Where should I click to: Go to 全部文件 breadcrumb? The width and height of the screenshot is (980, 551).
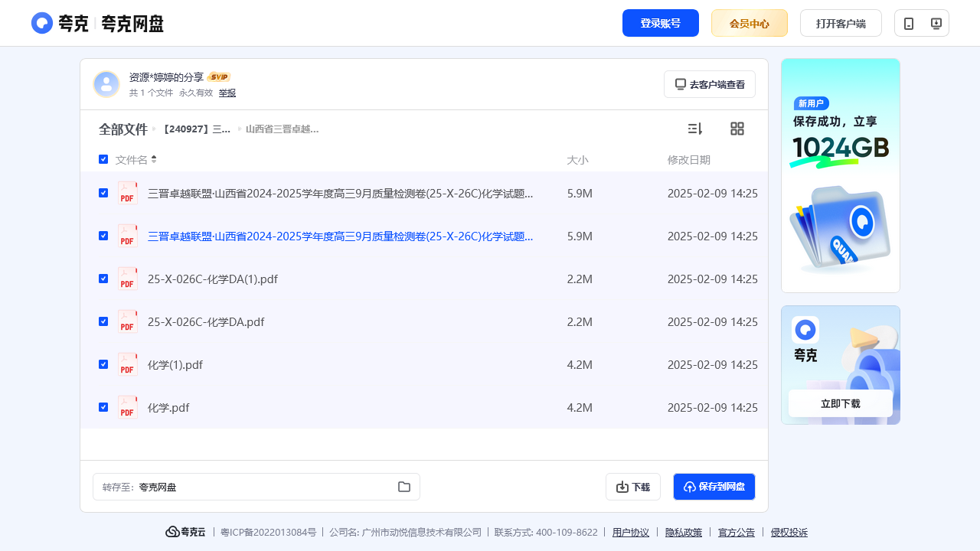point(123,129)
